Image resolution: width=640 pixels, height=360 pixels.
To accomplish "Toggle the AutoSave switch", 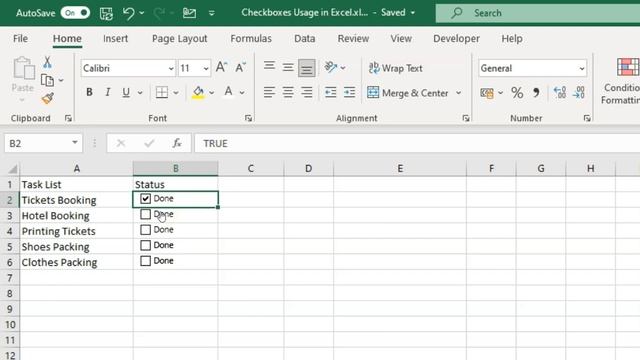I will (x=76, y=13).
